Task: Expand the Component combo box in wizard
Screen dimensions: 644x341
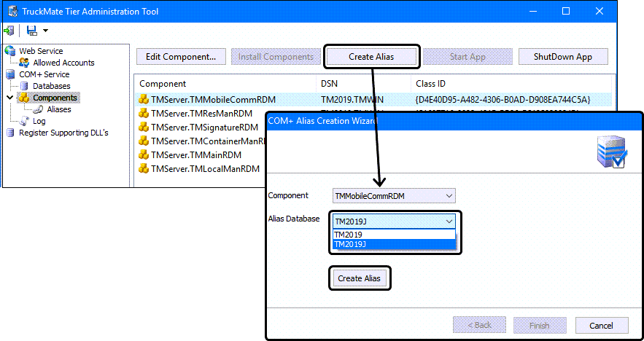Action: point(449,195)
